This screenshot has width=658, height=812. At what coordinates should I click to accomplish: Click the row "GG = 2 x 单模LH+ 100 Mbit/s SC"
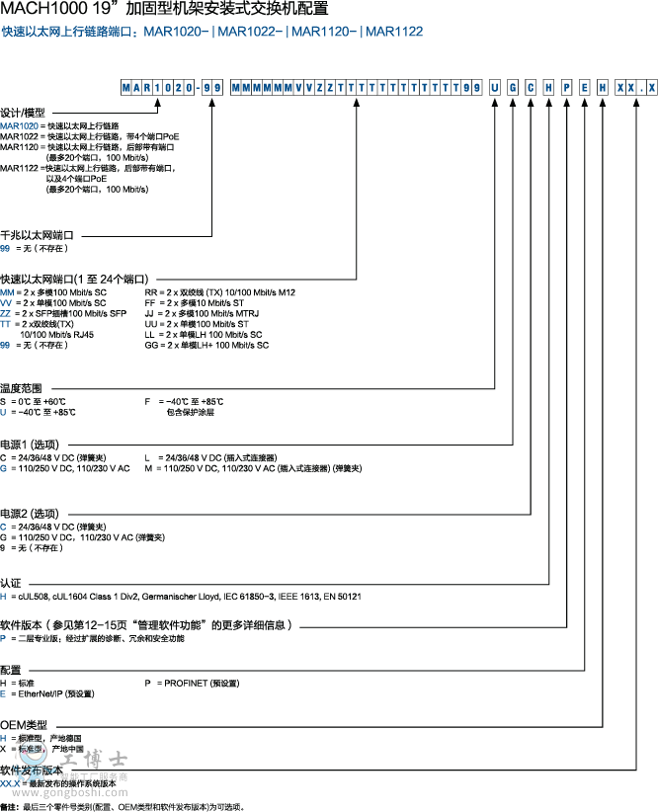point(206,346)
